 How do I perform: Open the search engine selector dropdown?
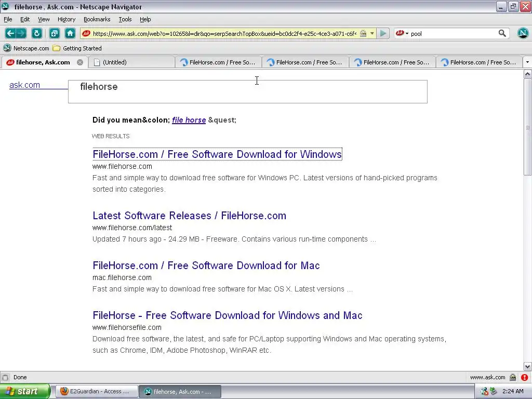pos(402,33)
